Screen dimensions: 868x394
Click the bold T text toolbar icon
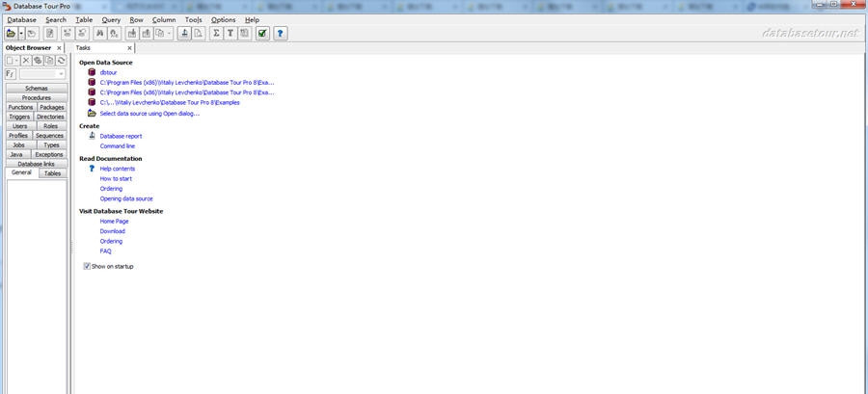(231, 33)
